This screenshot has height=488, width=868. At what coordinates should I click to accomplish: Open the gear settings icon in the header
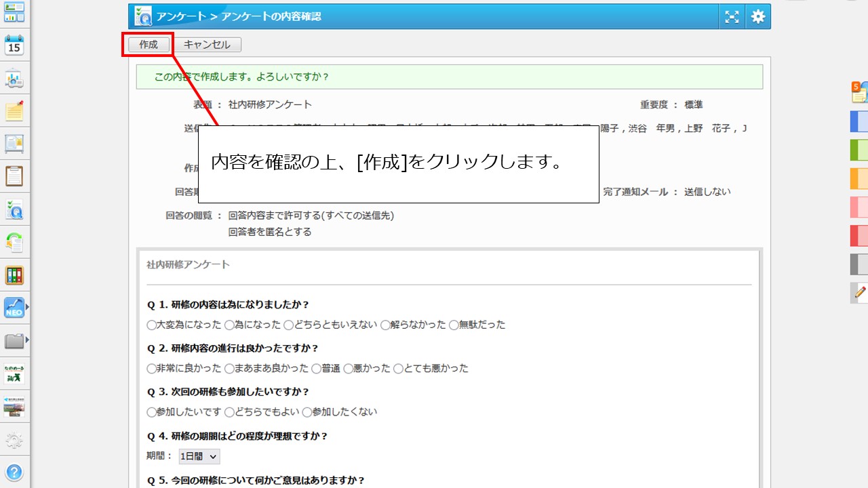(x=758, y=17)
